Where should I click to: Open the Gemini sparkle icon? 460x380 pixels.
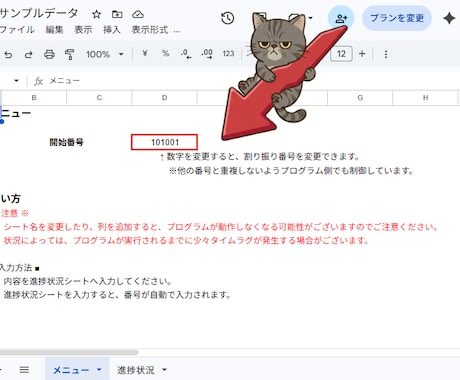click(x=449, y=18)
